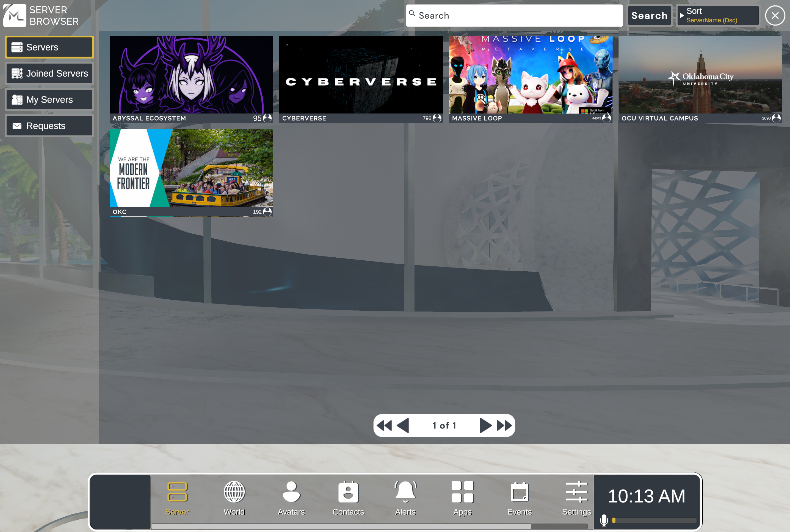Click the SERVER BROWSER title text

click(x=54, y=16)
